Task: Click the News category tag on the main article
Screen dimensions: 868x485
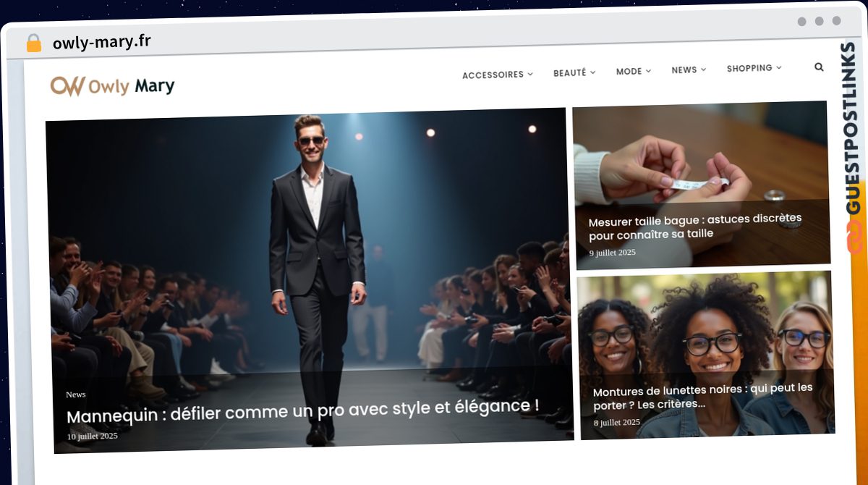Action: (x=76, y=395)
